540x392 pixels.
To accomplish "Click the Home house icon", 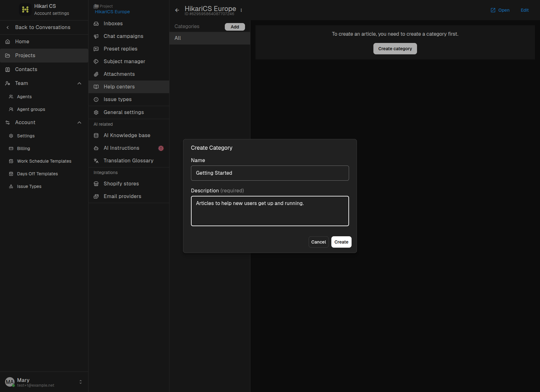I will pyautogui.click(x=8, y=42).
